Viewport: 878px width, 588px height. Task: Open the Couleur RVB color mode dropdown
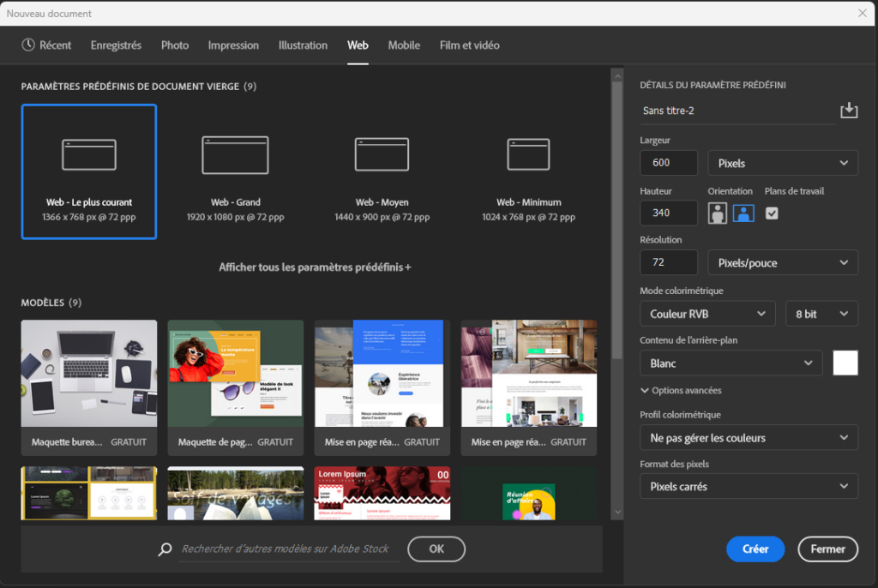click(707, 314)
